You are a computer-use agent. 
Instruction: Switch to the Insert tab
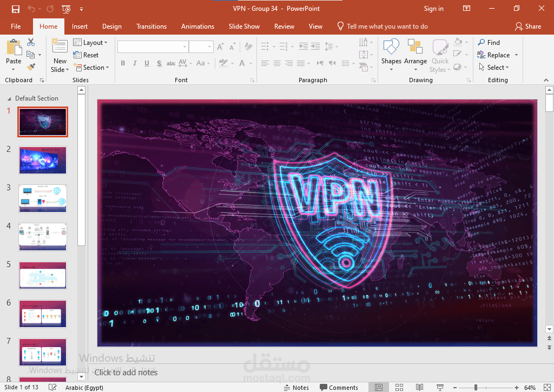[80, 26]
